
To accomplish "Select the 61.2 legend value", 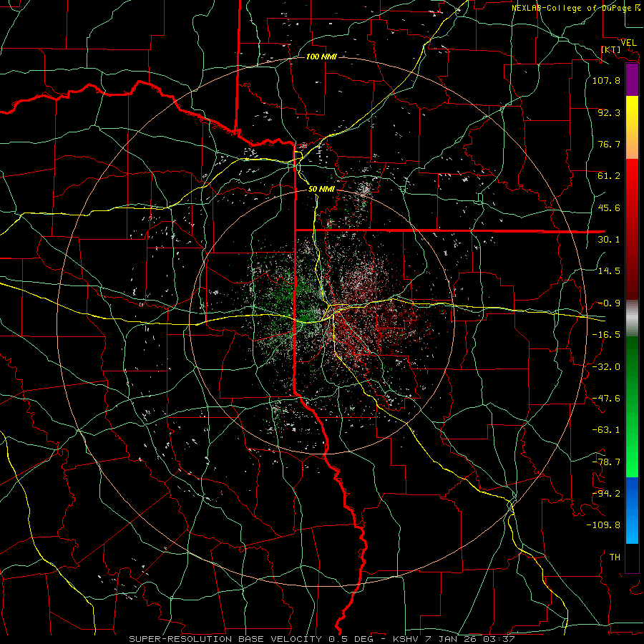I will [609, 176].
